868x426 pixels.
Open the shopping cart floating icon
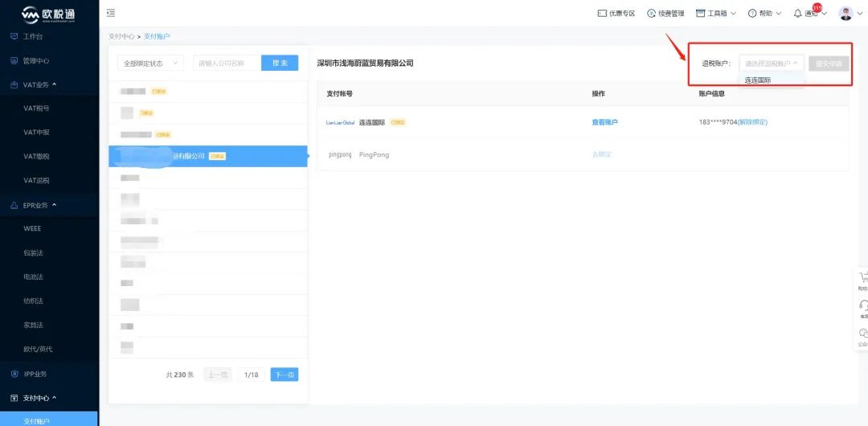tap(862, 277)
